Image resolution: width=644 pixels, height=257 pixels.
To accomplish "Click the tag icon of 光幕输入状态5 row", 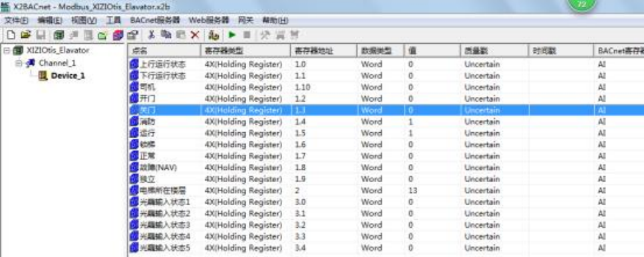I will tap(134, 248).
